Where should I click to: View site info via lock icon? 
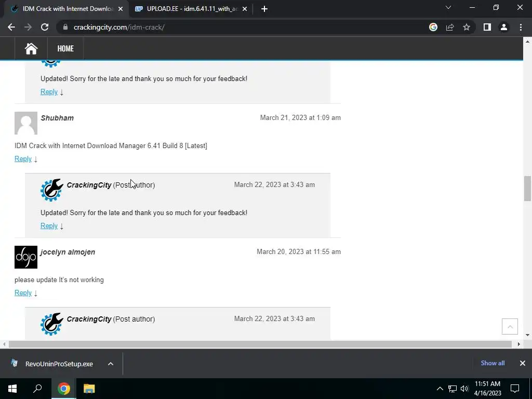65,27
